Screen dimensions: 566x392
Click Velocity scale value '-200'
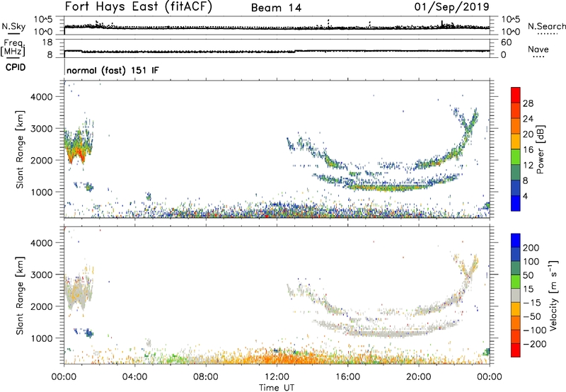pyautogui.click(x=535, y=344)
